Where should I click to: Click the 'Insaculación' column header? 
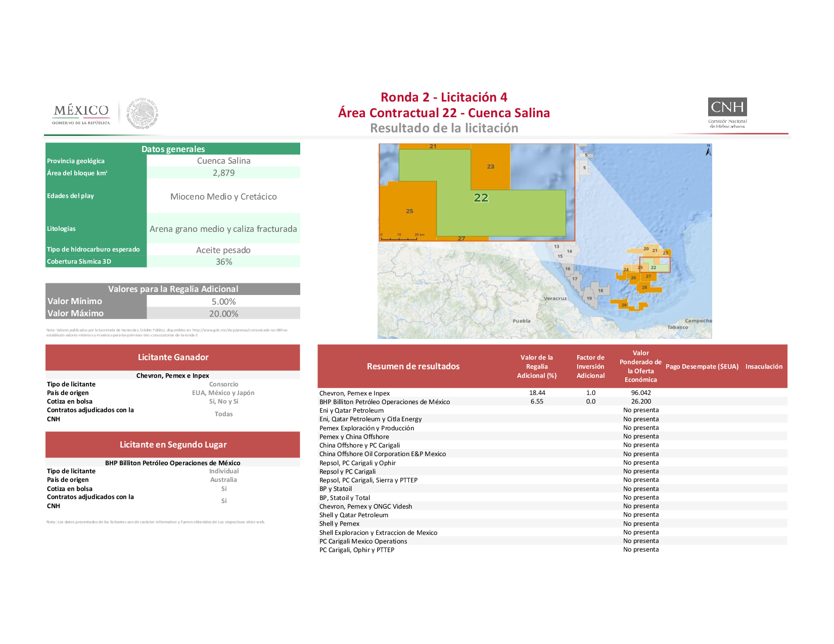point(764,366)
